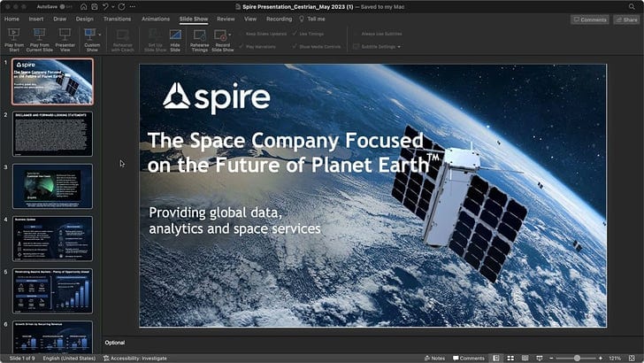The height and width of the screenshot is (363, 644).
Task: Toggle the AutoSave switch
Action: [65, 6]
